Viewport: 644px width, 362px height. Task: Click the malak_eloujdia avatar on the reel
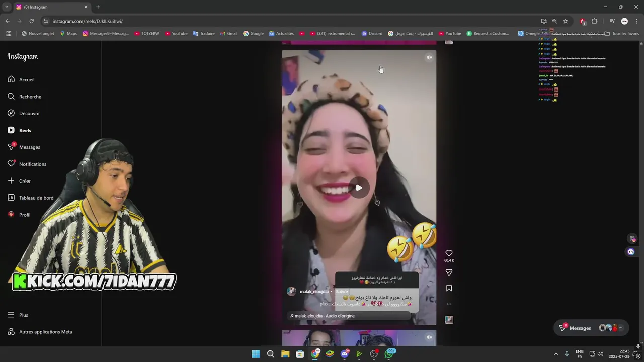click(x=291, y=291)
